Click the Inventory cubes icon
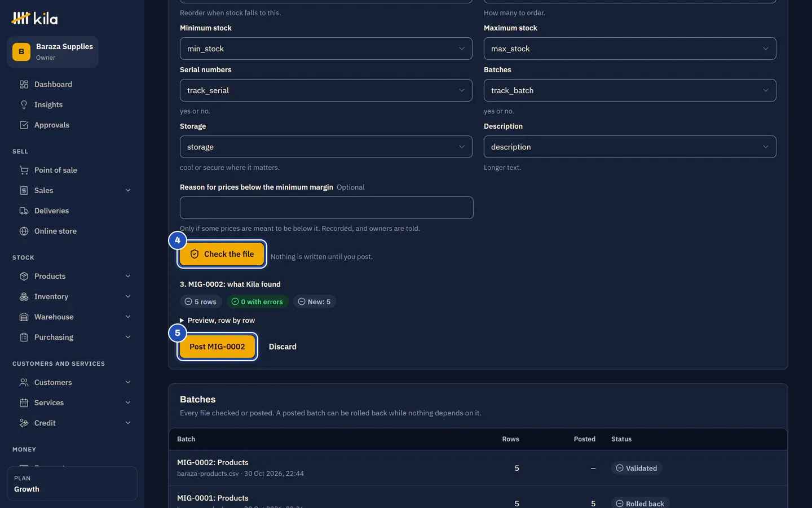Image resolution: width=812 pixels, height=508 pixels. pyautogui.click(x=24, y=296)
